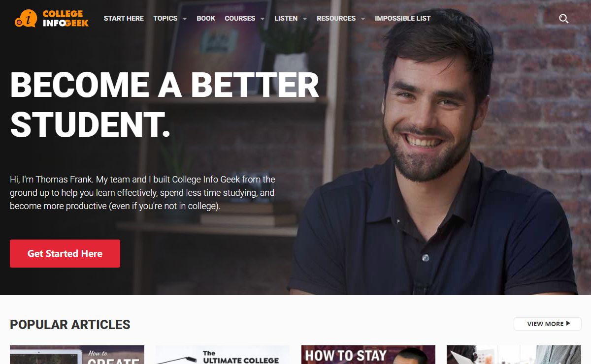Viewport: 591px width, 364px height.
Task: Click the College Info Geek logo
Action: tap(52, 18)
